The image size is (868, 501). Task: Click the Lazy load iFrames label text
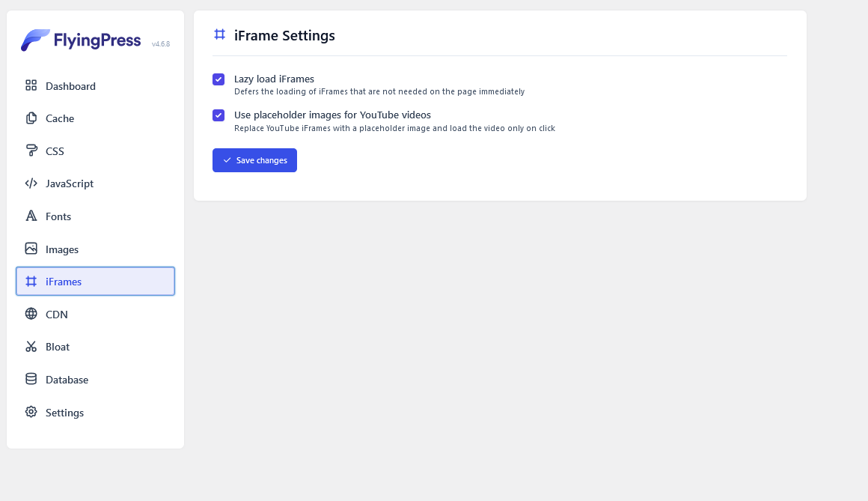pos(274,79)
